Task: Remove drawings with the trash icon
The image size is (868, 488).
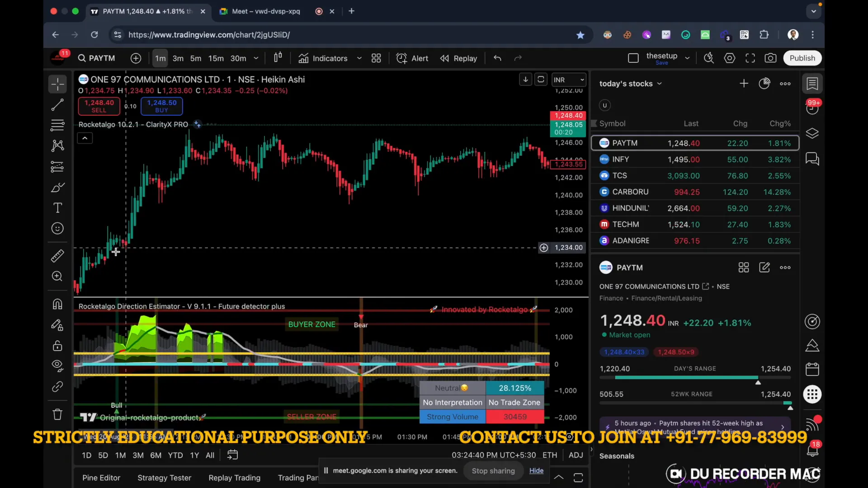Action: pyautogui.click(x=57, y=414)
